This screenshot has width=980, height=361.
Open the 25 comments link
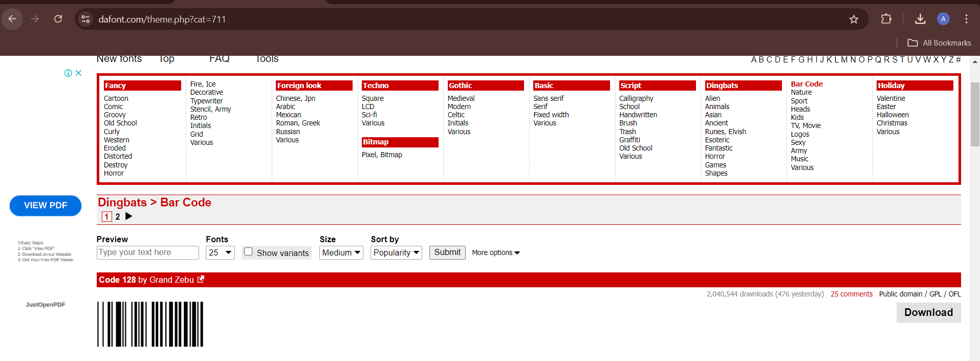point(851,294)
